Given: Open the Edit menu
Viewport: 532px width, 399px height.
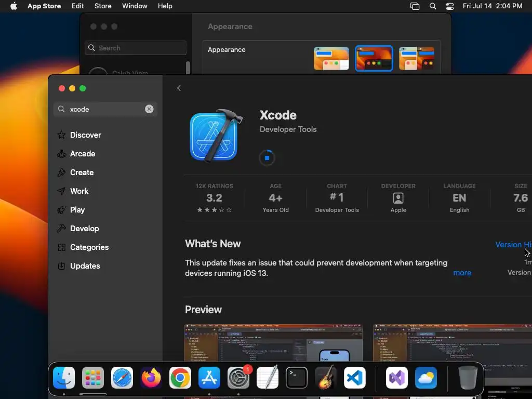Looking at the screenshot, I should [x=78, y=6].
